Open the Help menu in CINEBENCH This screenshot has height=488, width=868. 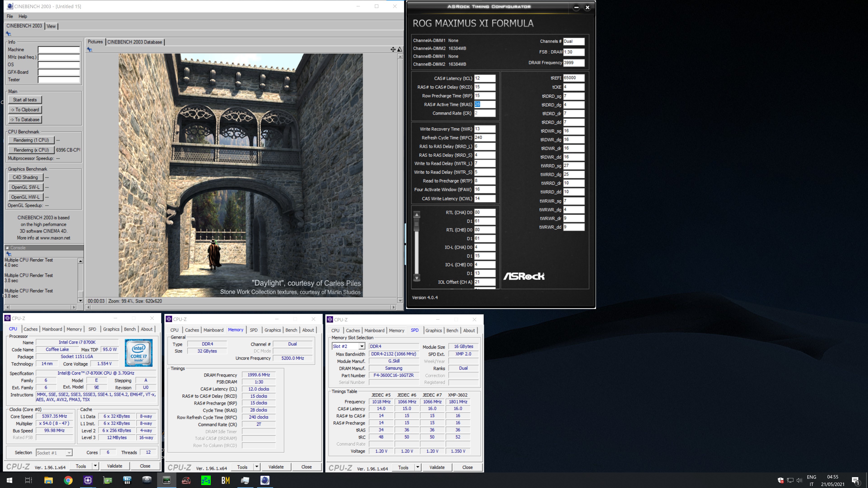click(x=23, y=16)
